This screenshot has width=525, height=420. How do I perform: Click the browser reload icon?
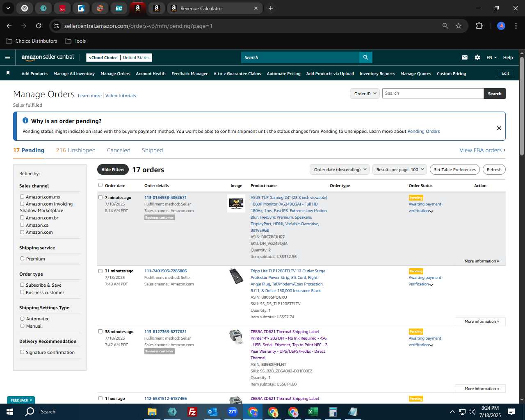coord(39,26)
